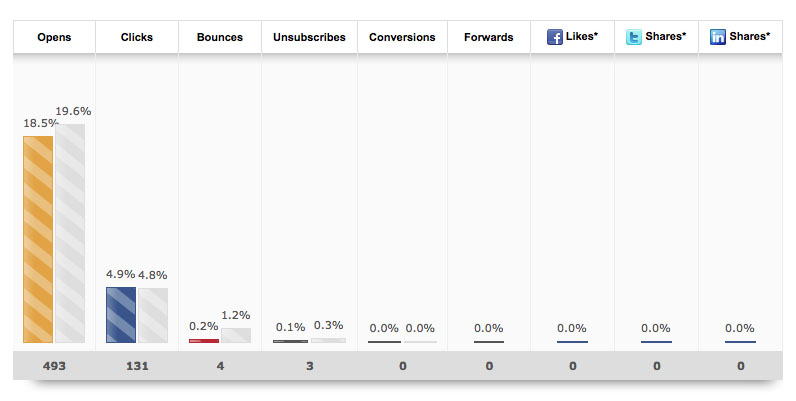Click the Twitter icon beside Shares
The height and width of the screenshot is (401, 796).
633,37
